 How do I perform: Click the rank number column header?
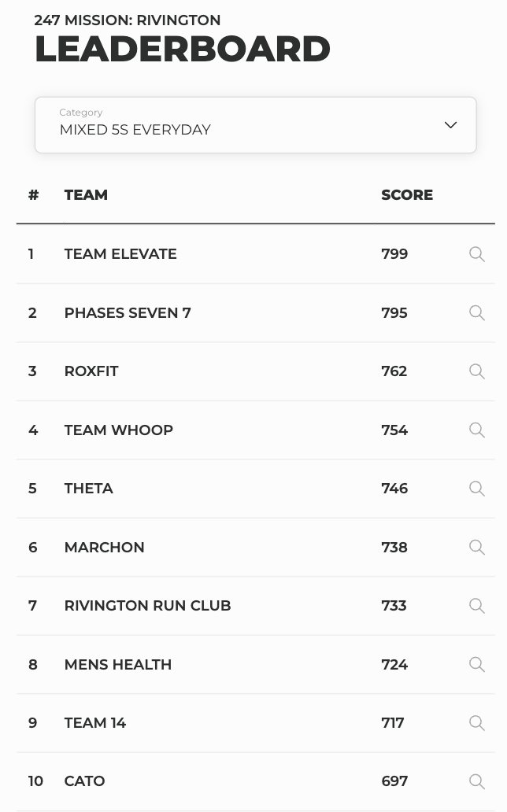click(33, 194)
